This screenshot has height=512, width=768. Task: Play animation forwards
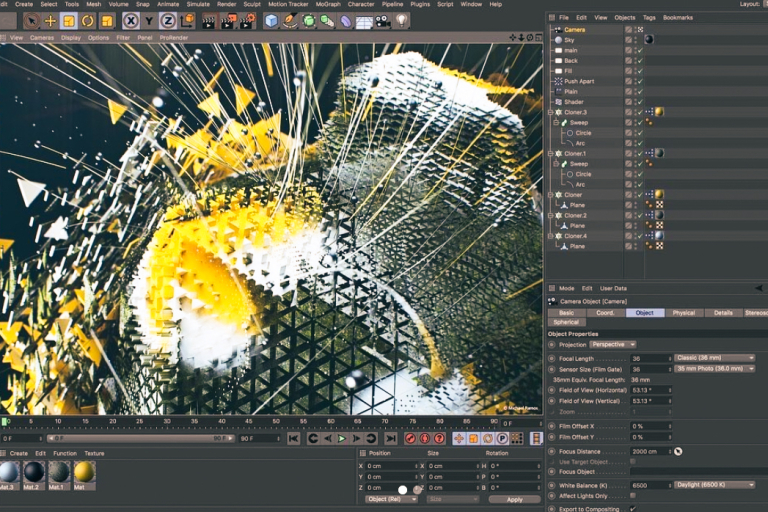point(342,439)
